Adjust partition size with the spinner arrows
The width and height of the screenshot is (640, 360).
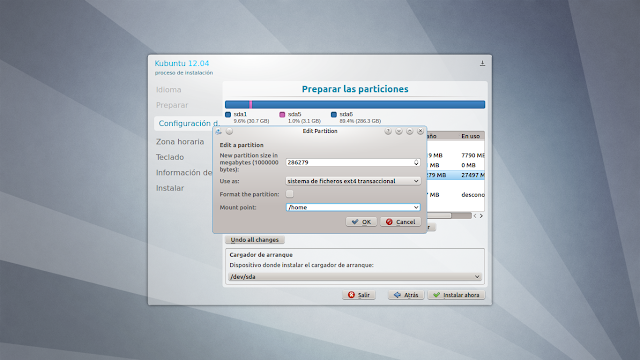[x=416, y=162]
